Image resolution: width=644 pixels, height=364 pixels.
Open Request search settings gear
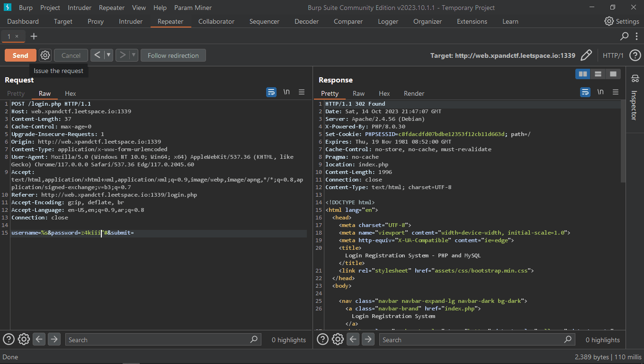24,339
